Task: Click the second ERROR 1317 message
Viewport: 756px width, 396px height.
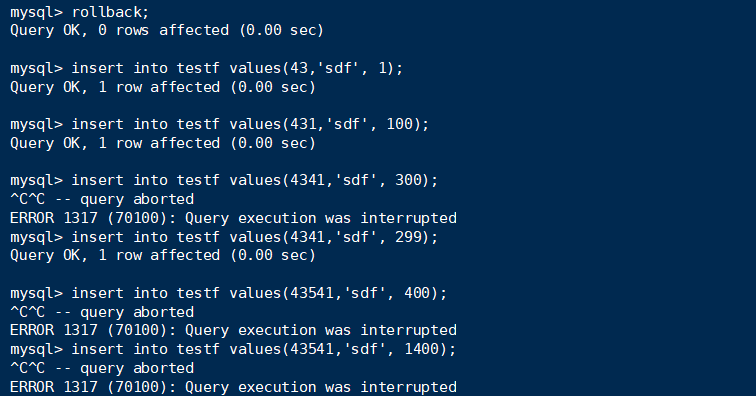Action: pyautogui.click(x=233, y=330)
